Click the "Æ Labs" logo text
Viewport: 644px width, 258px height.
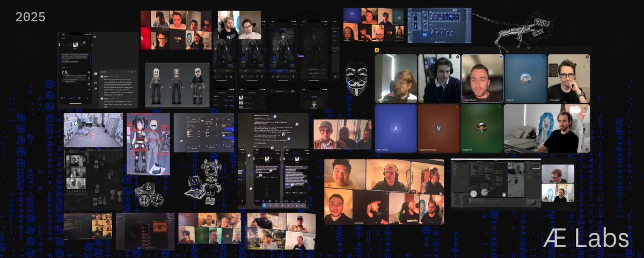coord(586,239)
